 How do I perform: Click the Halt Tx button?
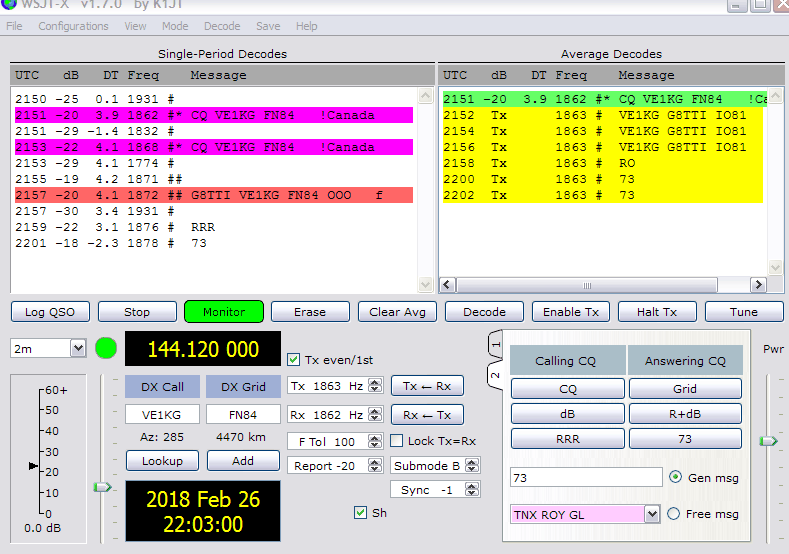(657, 312)
